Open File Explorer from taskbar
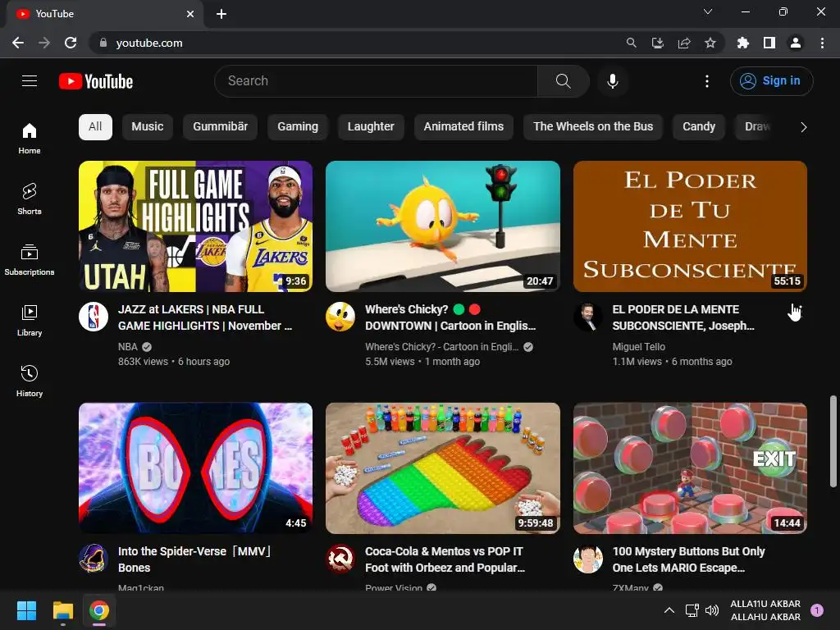 (62, 610)
